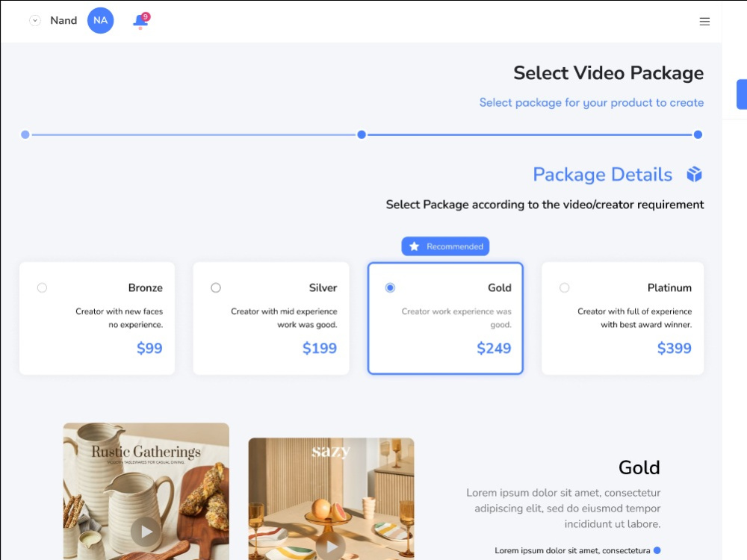Click the $249 Gold price

494,348
